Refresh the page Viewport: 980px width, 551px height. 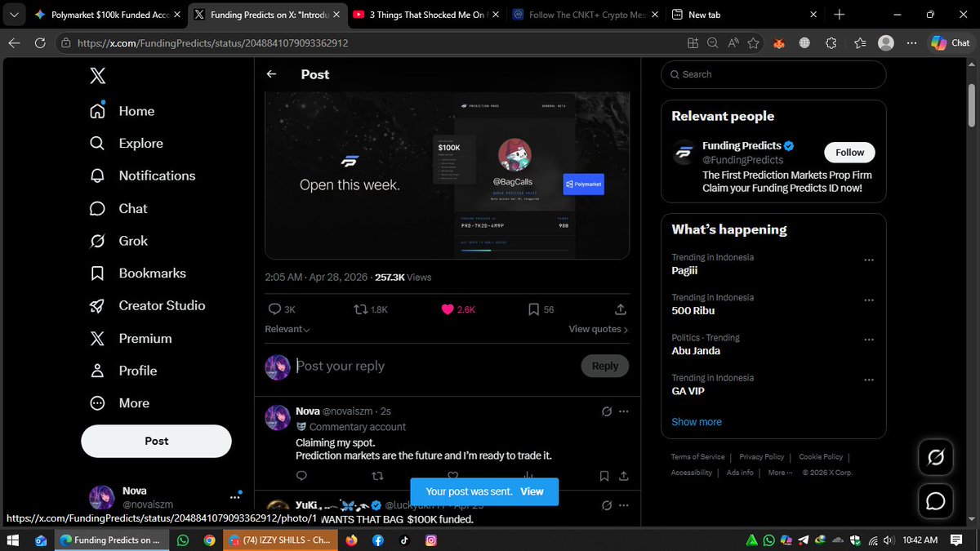point(40,43)
